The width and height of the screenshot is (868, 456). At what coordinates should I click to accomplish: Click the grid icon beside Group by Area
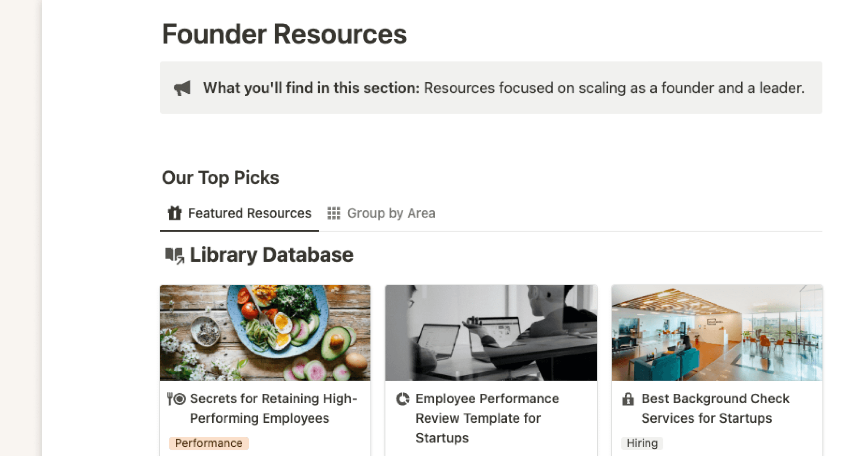click(x=334, y=213)
